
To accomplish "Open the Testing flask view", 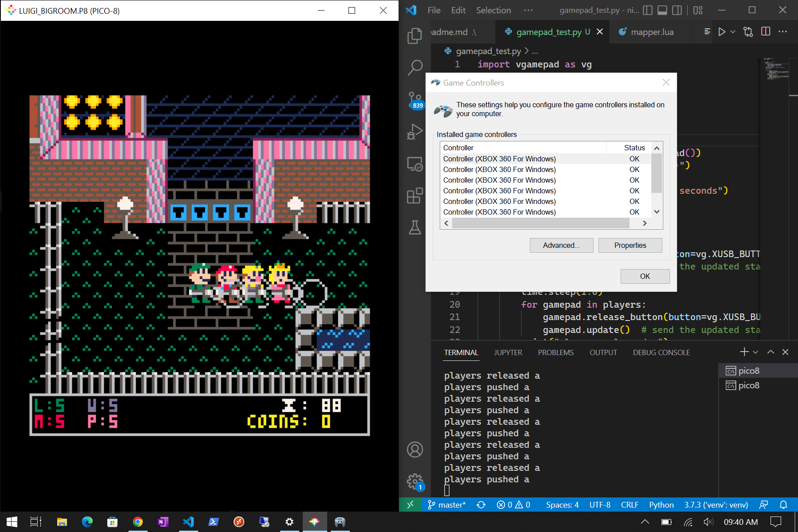I will coord(415,227).
